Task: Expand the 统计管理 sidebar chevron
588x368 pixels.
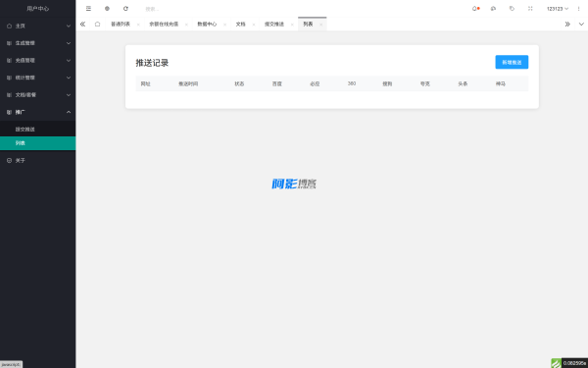Action: (x=69, y=78)
